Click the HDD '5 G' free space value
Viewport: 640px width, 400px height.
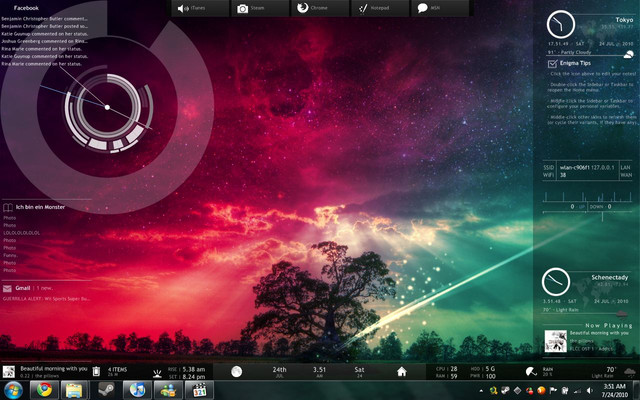[490, 369]
